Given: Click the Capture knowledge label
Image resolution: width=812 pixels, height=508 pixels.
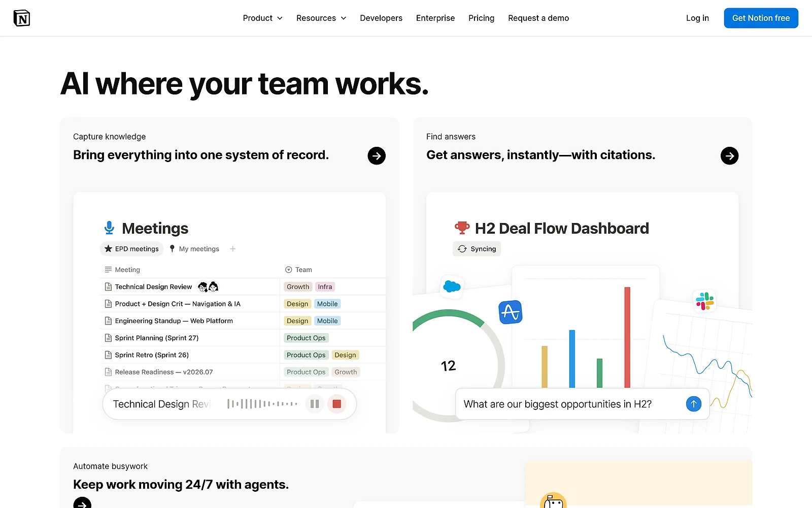Looking at the screenshot, I should coord(110,137).
